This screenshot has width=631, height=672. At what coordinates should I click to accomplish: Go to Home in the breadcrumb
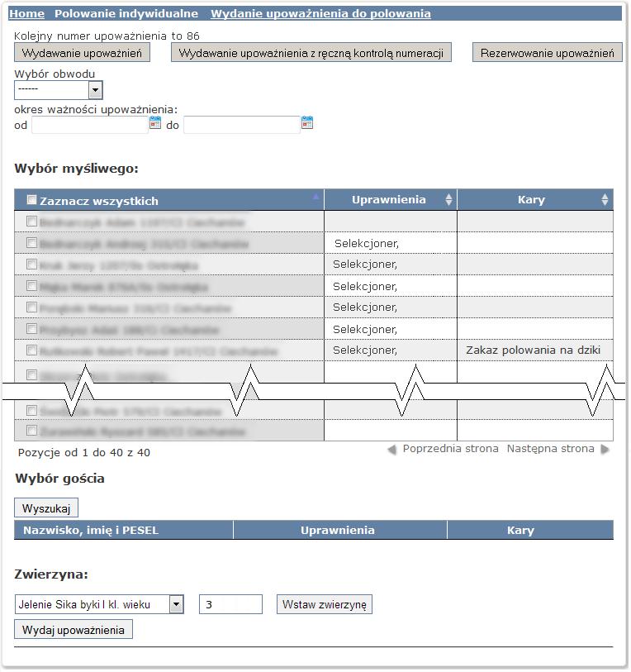click(26, 14)
